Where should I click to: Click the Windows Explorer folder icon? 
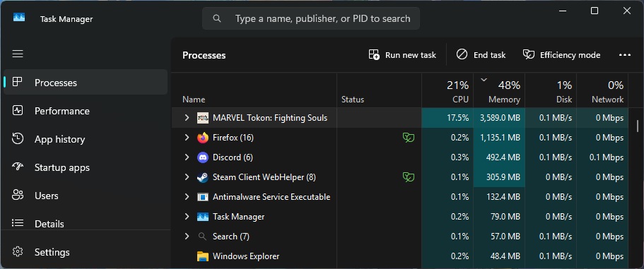[203, 256]
